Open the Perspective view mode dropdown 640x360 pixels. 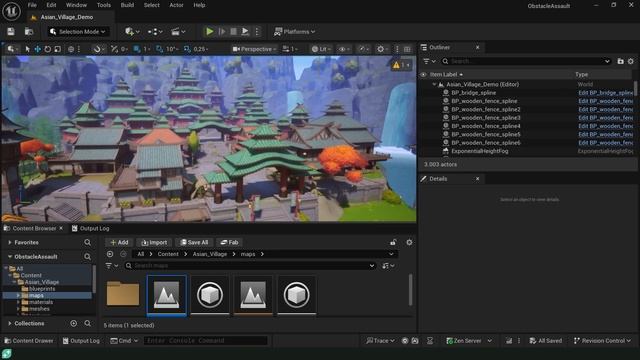[254, 49]
